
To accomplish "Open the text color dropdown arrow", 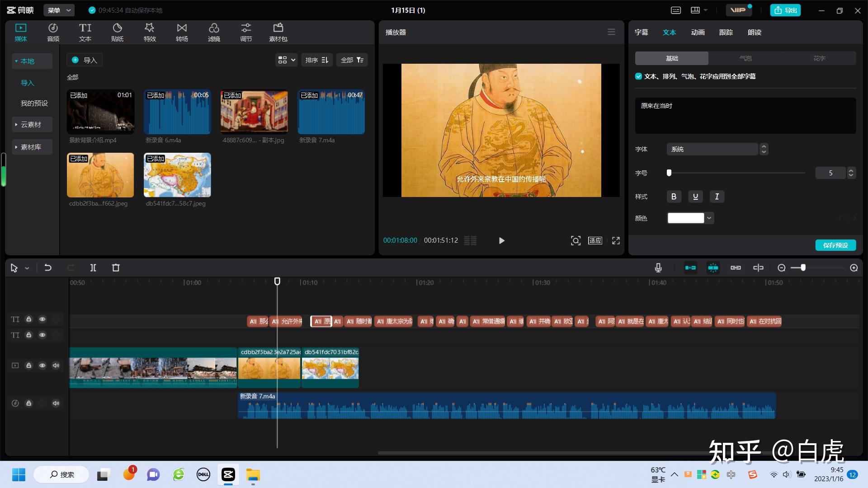I will coord(709,218).
